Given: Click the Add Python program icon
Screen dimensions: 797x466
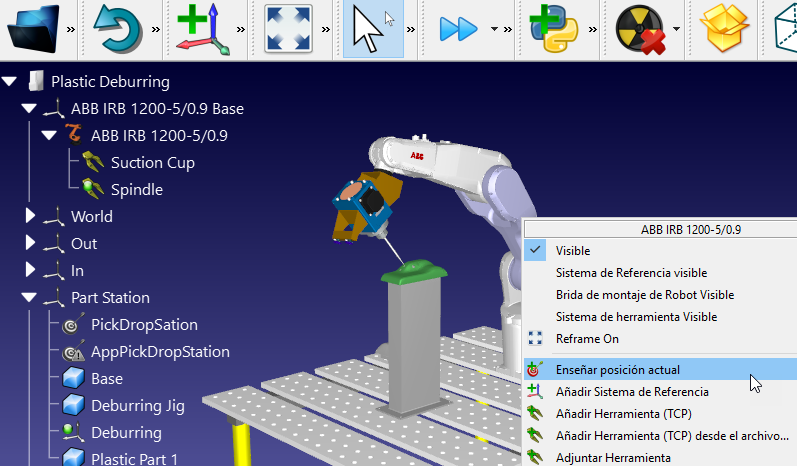Looking at the screenshot, I should click(551, 27).
